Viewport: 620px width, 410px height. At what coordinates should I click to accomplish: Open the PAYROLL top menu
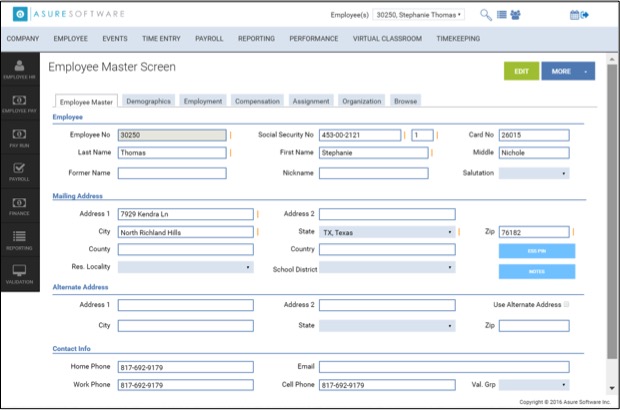click(x=209, y=39)
